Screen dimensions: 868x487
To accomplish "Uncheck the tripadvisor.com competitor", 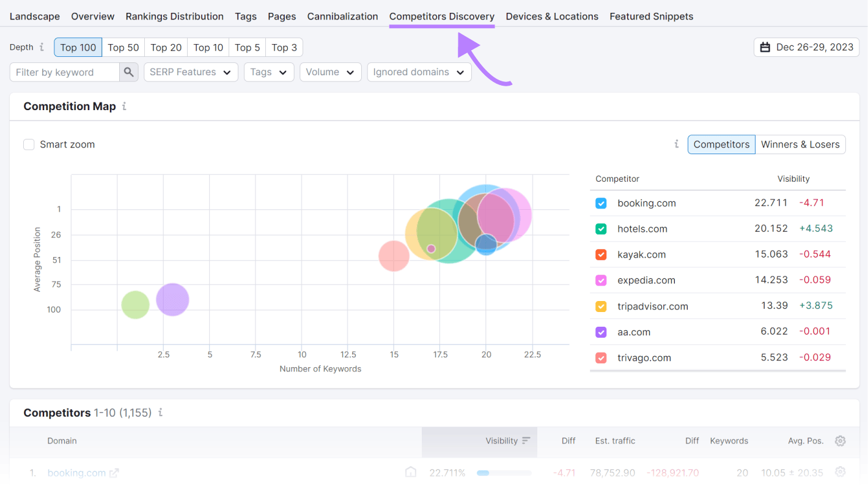I will tap(601, 306).
